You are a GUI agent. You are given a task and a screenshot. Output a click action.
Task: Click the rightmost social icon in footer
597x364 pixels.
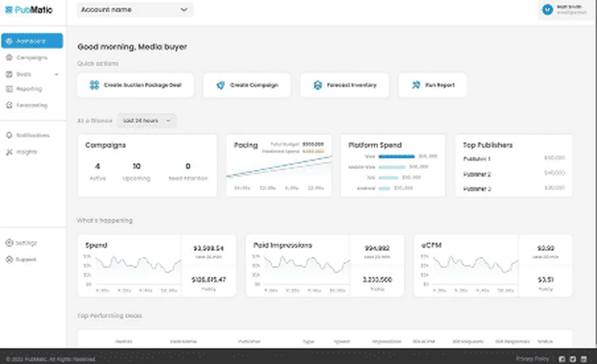point(584,359)
